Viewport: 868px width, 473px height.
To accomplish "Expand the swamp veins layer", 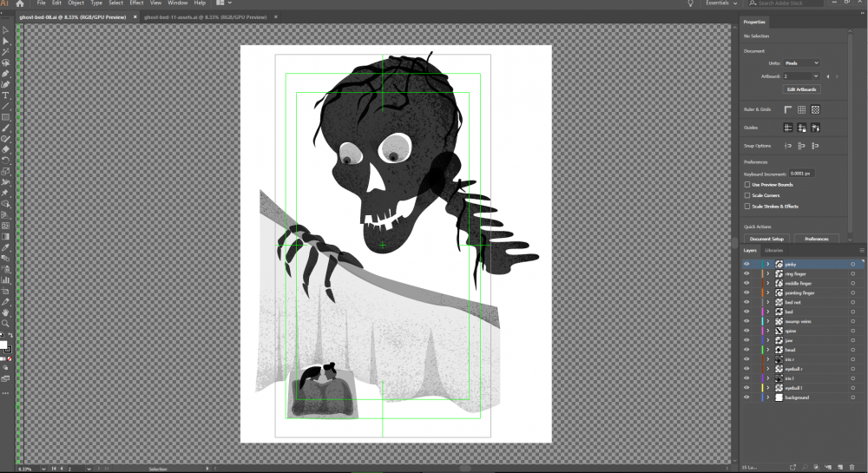I will [x=768, y=321].
